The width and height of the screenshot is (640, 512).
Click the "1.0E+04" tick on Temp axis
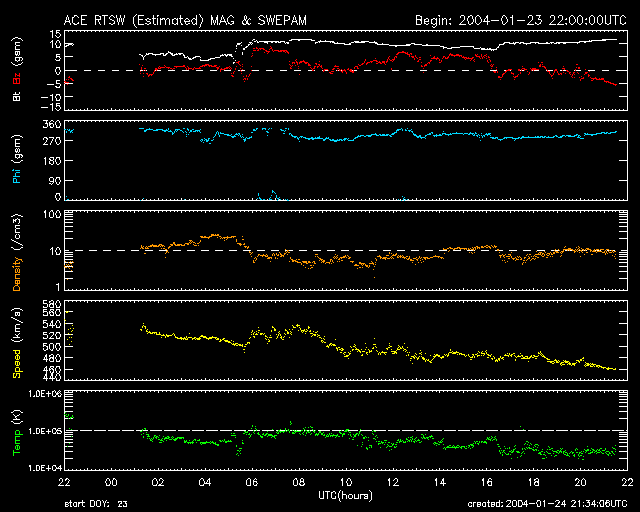[x=45, y=468]
